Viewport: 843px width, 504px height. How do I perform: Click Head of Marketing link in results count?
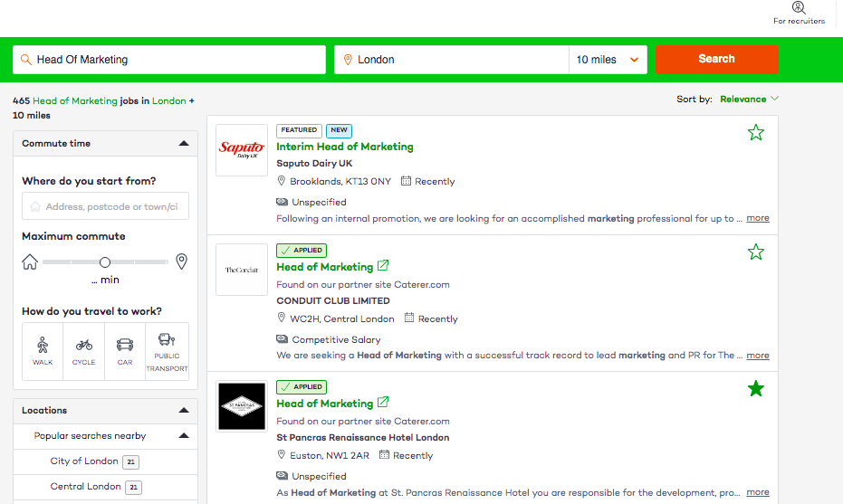coord(75,101)
